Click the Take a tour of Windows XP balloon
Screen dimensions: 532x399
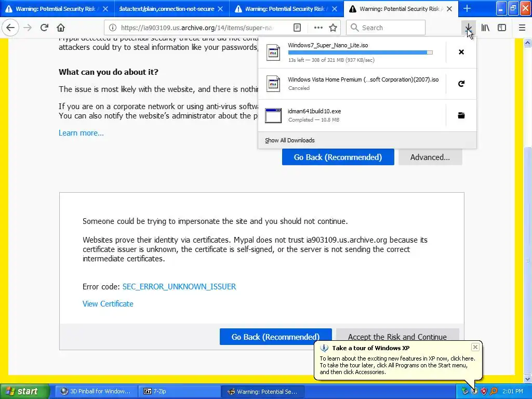pyautogui.click(x=397, y=360)
